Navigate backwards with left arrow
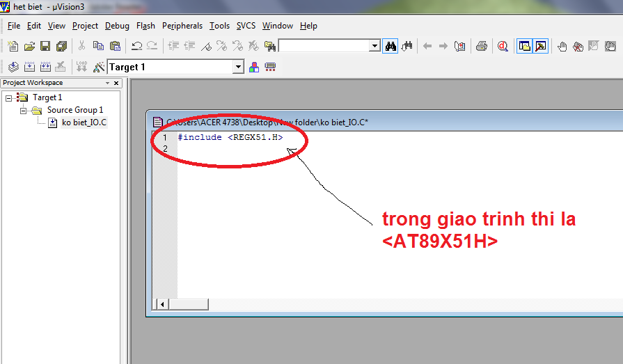Screen dimensions: 623x364 pyautogui.click(x=427, y=46)
